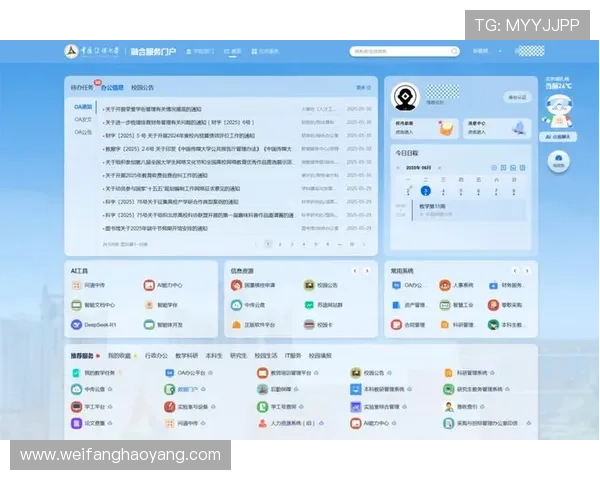Toggle favorite star beside 实验室与设备
This screenshot has width=600, height=480.
click(x=213, y=407)
